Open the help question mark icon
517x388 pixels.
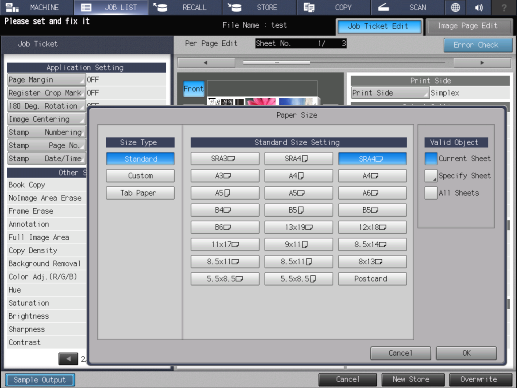click(504, 7)
